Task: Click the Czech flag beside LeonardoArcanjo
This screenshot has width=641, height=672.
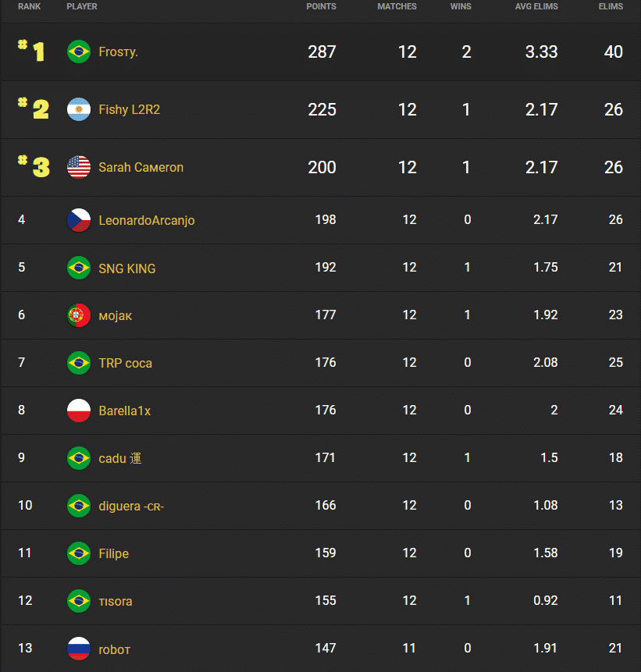Action: click(x=78, y=220)
